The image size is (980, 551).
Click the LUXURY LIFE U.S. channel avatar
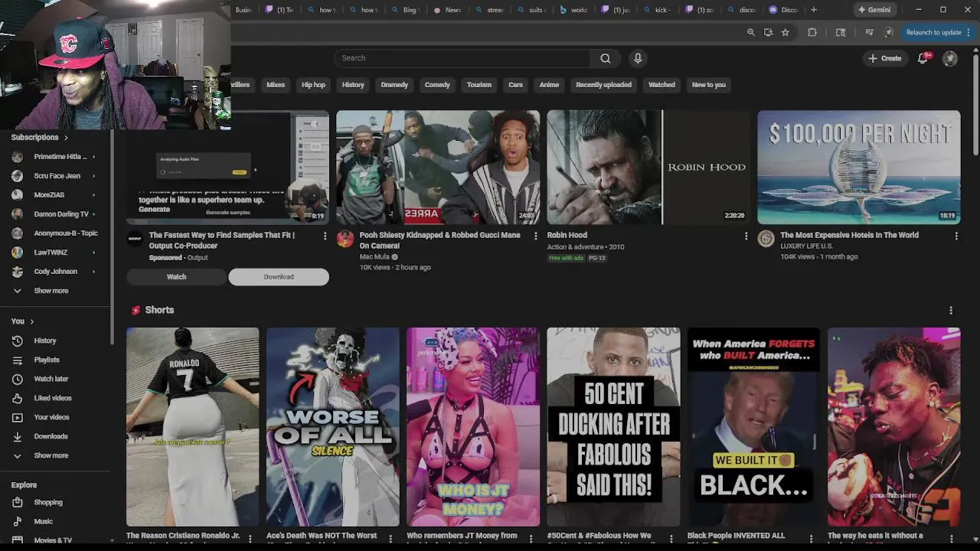766,238
